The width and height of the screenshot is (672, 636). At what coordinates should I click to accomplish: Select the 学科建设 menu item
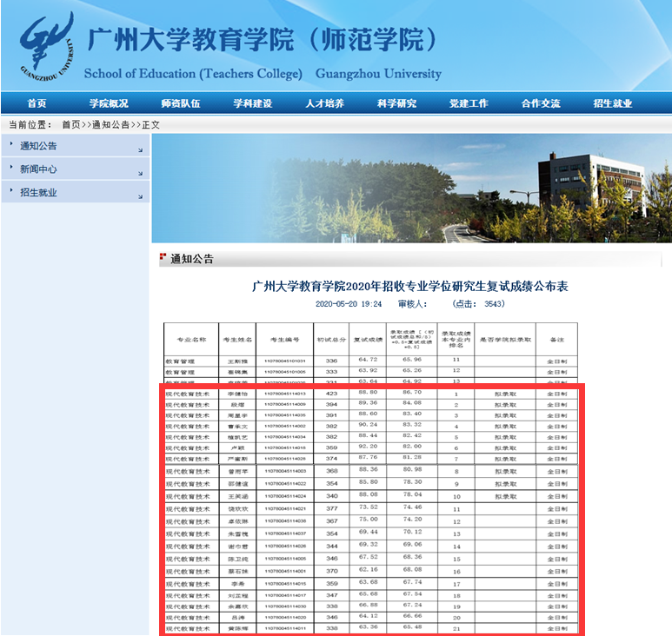[x=253, y=103]
